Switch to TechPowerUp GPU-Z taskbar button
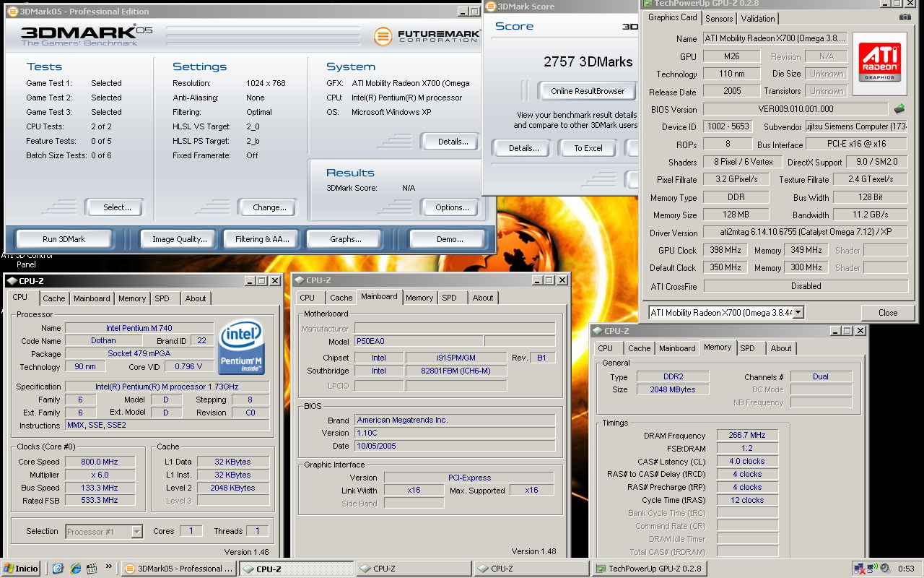This screenshot has width=924, height=578. (x=648, y=569)
